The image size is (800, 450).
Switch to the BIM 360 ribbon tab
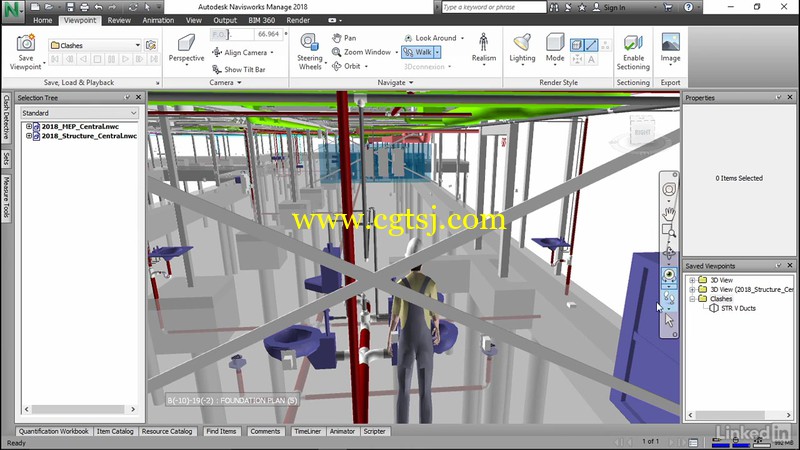261,20
